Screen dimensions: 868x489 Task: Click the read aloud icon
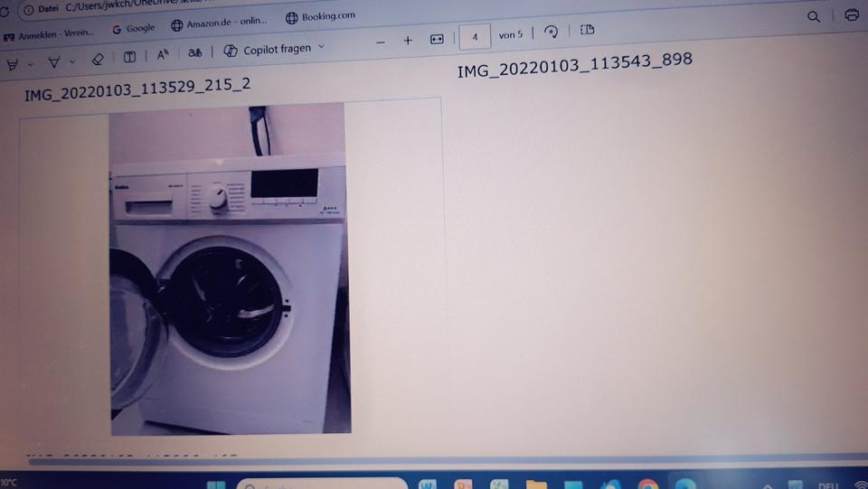163,55
